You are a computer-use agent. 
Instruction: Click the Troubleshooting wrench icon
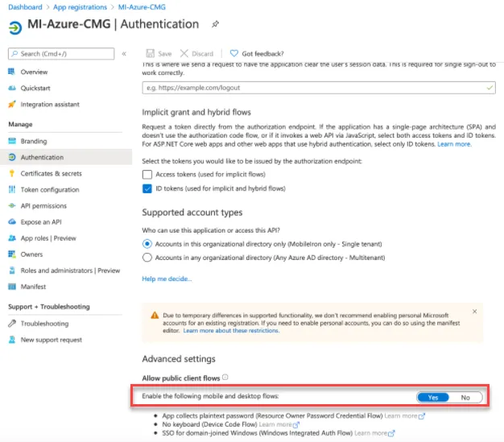coord(12,324)
